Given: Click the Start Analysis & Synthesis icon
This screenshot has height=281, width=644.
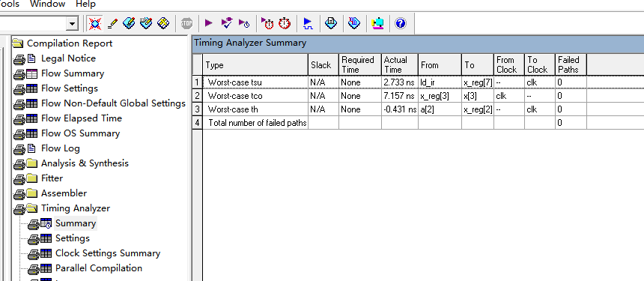Looking at the screenshot, I should click(x=226, y=23).
